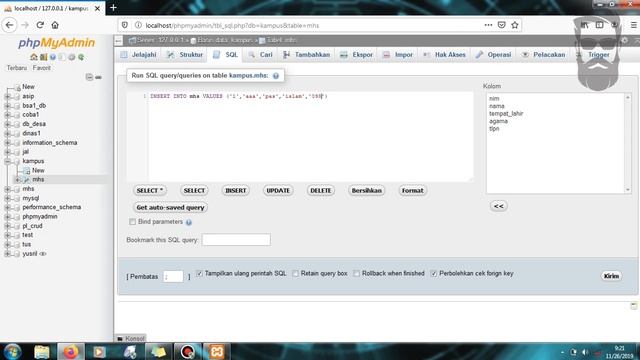Screen dimensions: 640x360
Task: Click the page settings gear at top right
Action: point(624,40)
